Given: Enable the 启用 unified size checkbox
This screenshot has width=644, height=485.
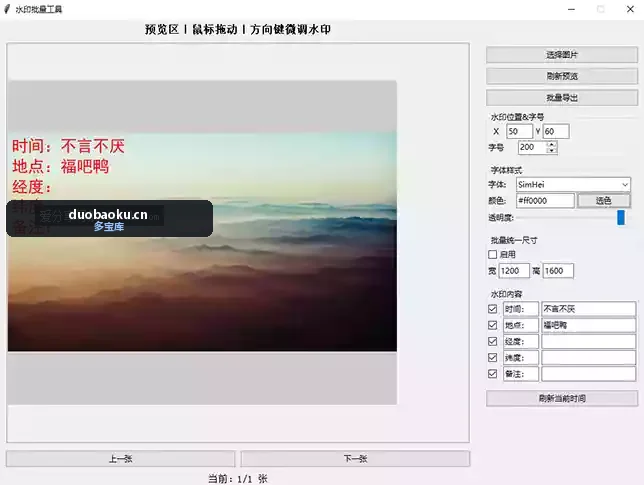Looking at the screenshot, I should 492,255.
